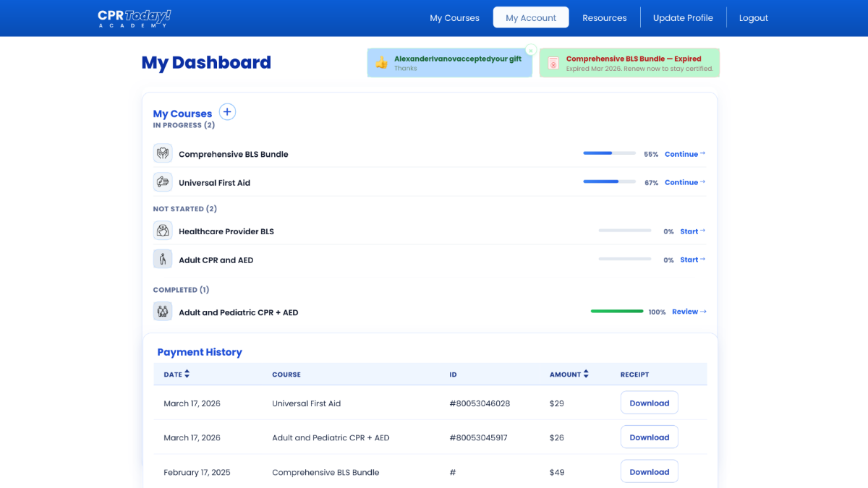This screenshot has height=488, width=868.
Task: Open Update Profile
Action: 683,17
